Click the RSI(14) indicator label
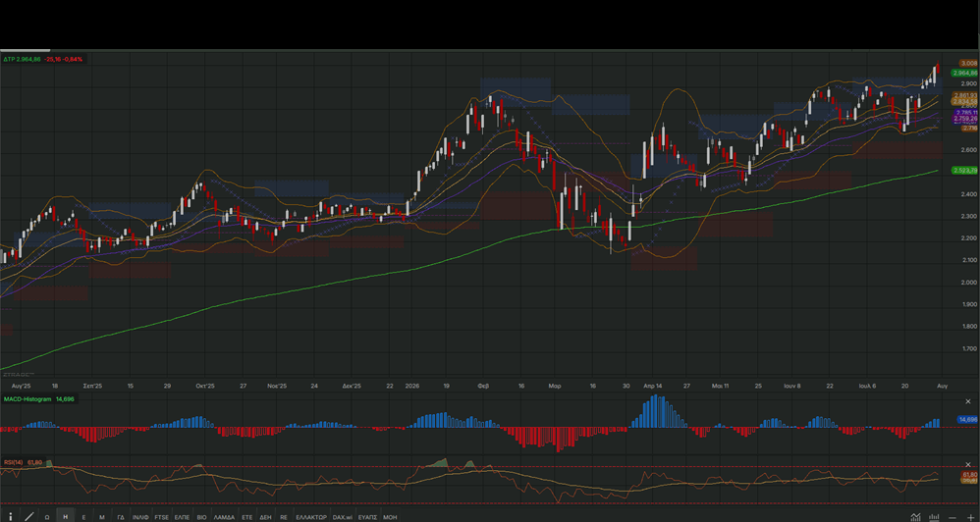This screenshot has width=980, height=522. tap(13, 462)
